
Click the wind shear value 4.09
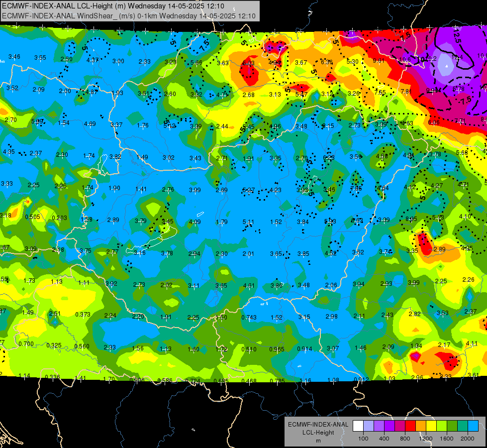(195, 222)
